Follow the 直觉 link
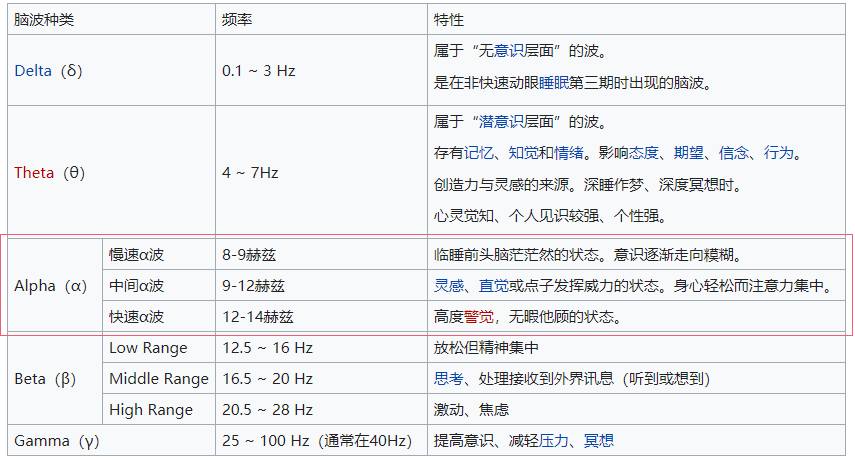Image resolution: width=855 pixels, height=460 pixels. pyautogui.click(x=493, y=286)
